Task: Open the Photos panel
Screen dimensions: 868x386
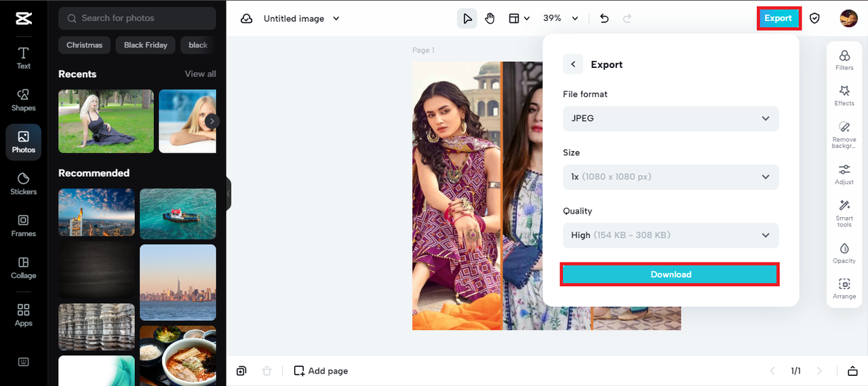Action: click(x=24, y=142)
